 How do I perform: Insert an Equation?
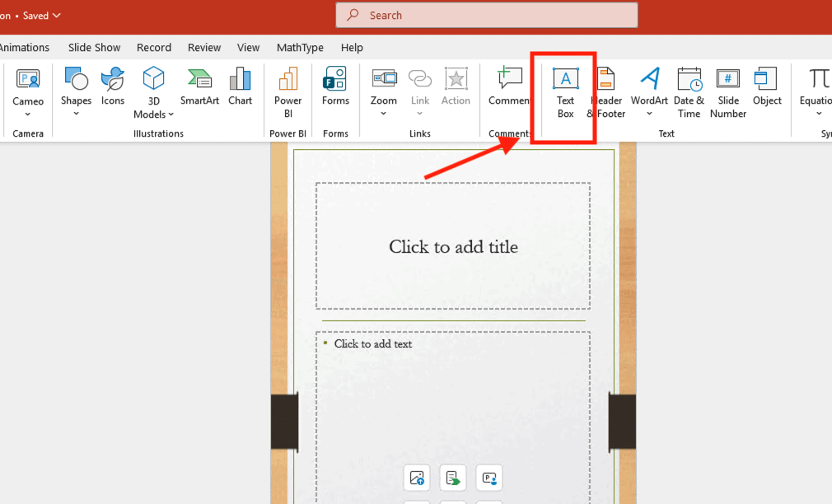tap(814, 86)
